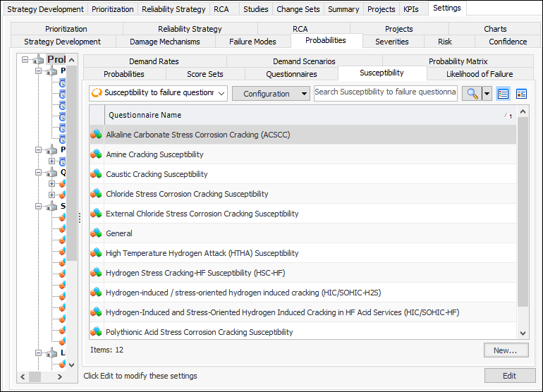Image resolution: width=543 pixels, height=392 pixels.
Task: Open the Susceptibility to failure questionnaire dropdown
Action: coord(159,93)
